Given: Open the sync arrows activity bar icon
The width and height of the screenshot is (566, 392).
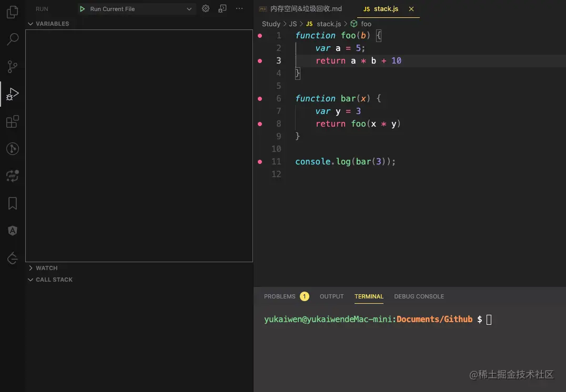Looking at the screenshot, I should tap(12, 176).
